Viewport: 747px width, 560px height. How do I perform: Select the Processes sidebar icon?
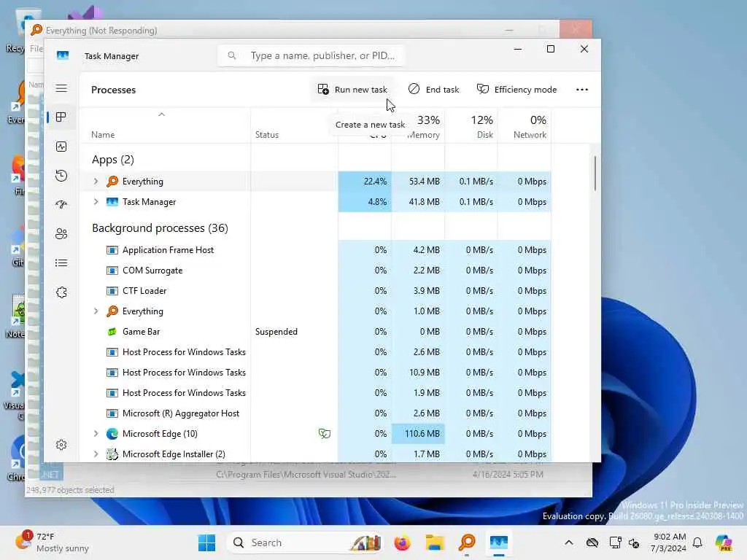(61, 117)
